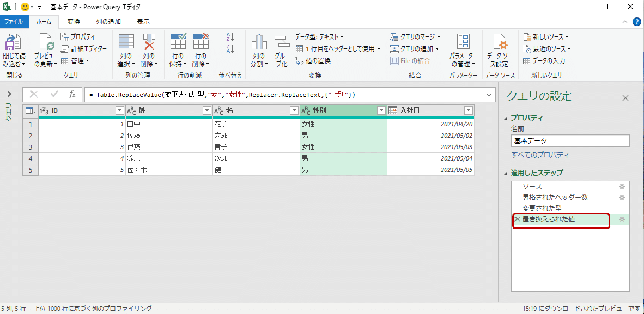Switch to the 表示 tab
Screen dimensions: 644x314
[143, 22]
